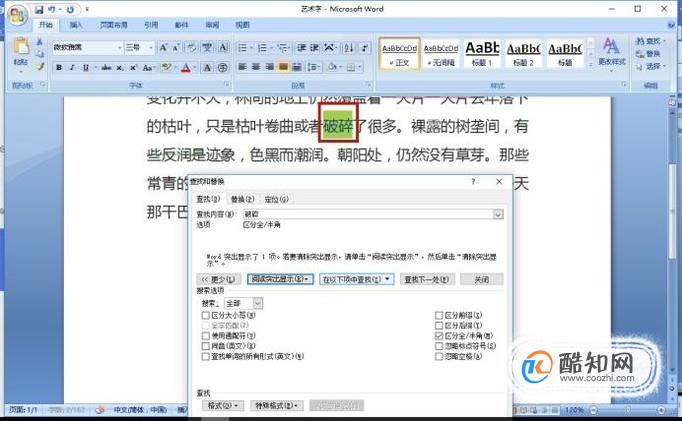Cut selection with the scissors icon
The image size is (682, 421).
coord(40,42)
